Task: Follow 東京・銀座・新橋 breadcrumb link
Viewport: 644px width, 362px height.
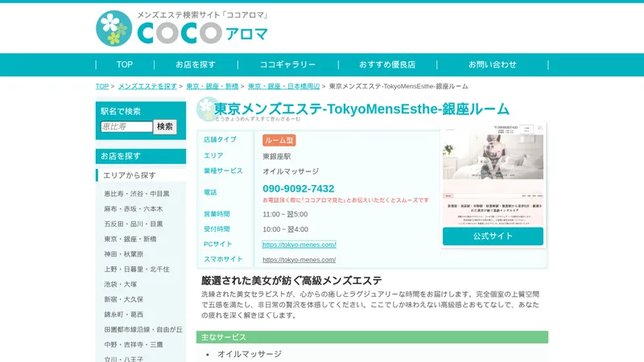Action: pos(213,86)
